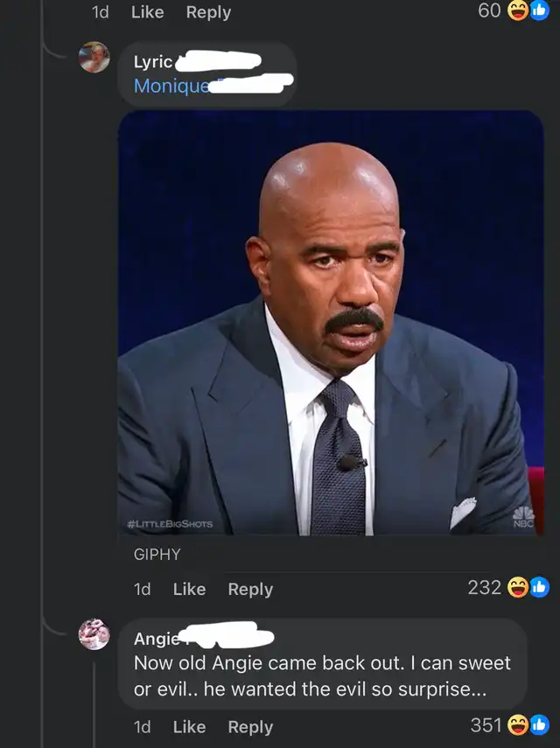Reply to the top comment
Screen dimensions: 560x748
tap(208, 12)
